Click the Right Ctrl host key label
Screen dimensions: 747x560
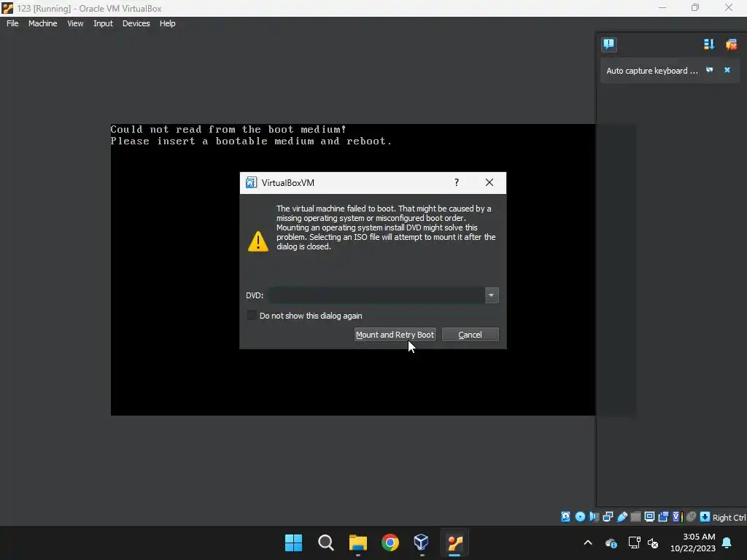[x=729, y=518]
